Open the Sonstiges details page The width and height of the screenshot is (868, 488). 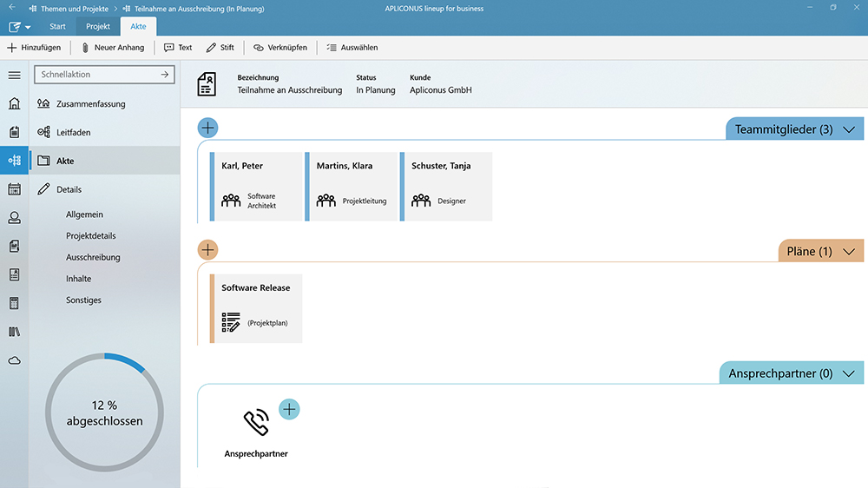(83, 300)
